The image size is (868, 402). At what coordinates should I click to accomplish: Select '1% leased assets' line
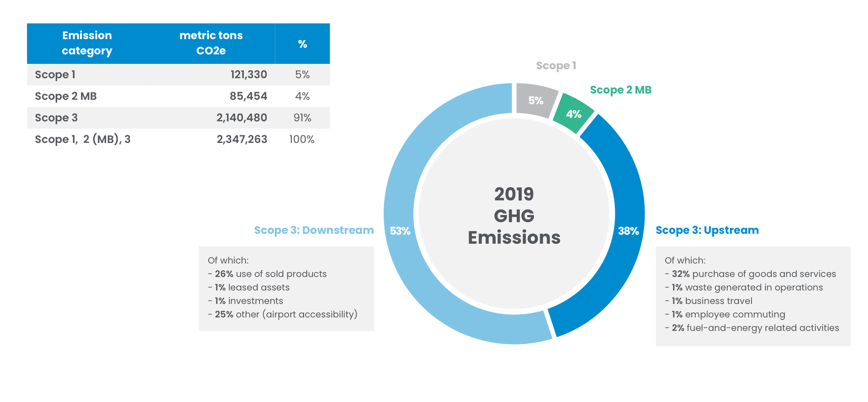[x=249, y=287]
